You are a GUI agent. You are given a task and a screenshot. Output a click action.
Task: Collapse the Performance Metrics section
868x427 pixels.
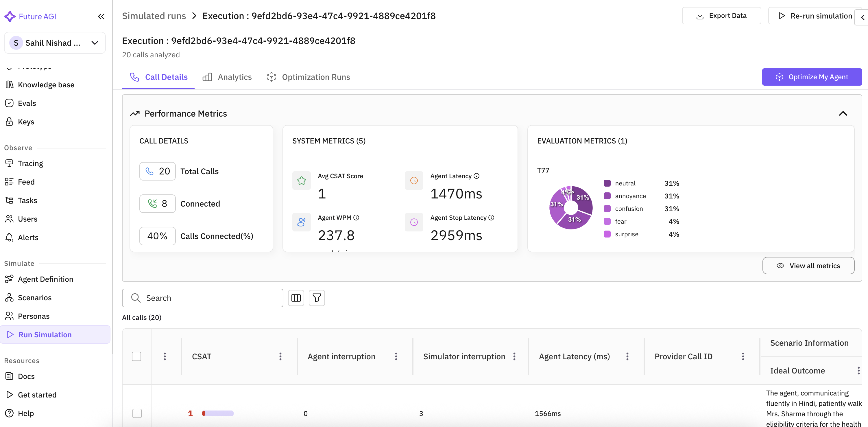click(x=843, y=114)
